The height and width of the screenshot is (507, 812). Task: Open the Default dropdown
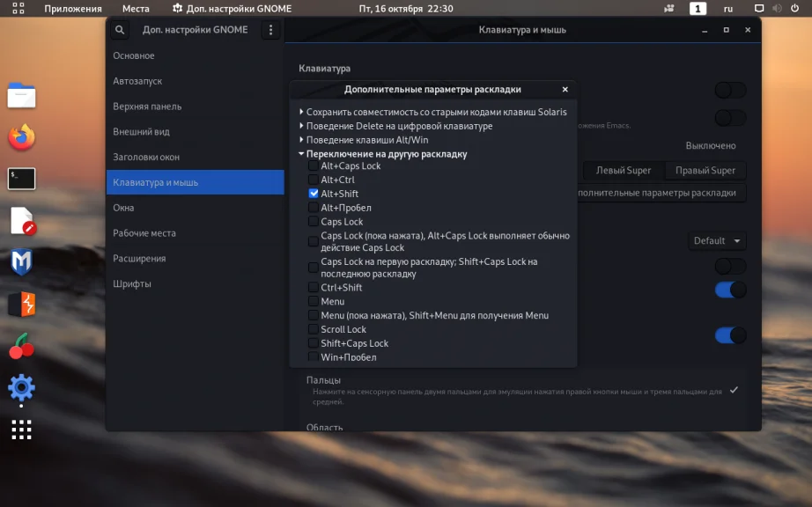pos(719,240)
